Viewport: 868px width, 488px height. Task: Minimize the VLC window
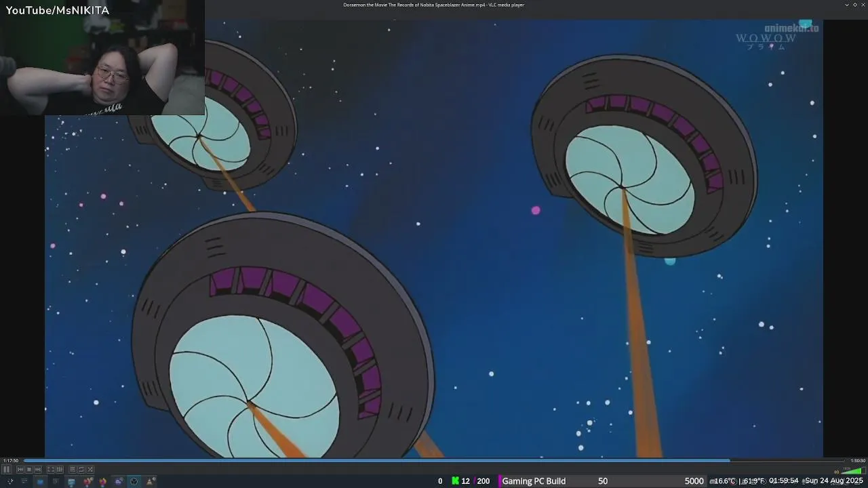[847, 5]
